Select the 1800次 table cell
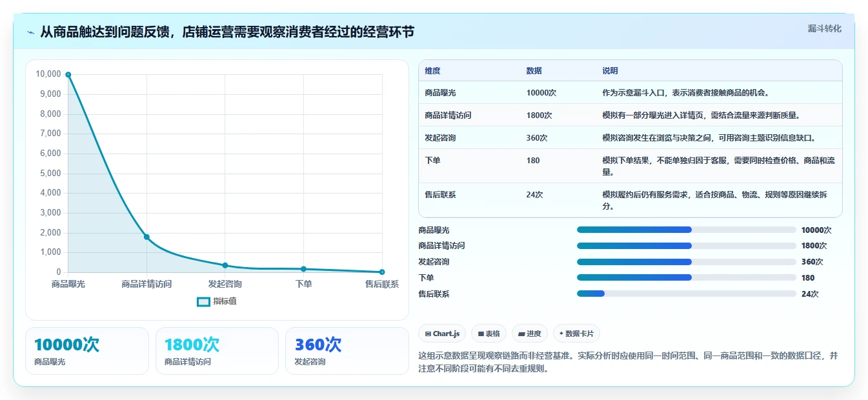Screen dimensions: 868x400 tap(539, 115)
